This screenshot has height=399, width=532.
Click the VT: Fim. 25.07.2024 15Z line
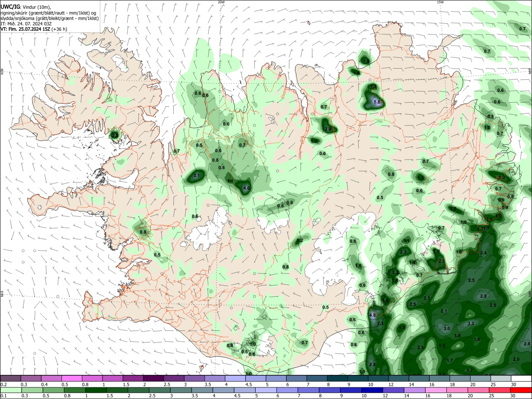coord(34,29)
